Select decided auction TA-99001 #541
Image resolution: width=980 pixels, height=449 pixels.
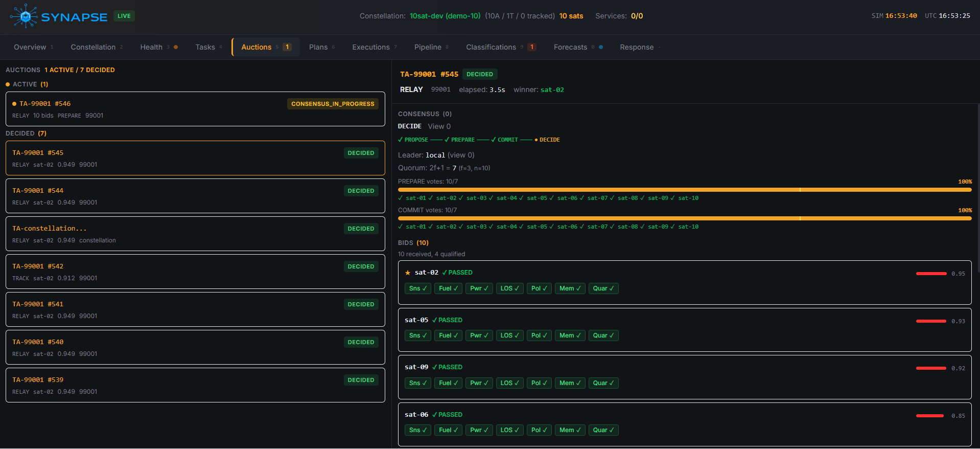(195, 309)
